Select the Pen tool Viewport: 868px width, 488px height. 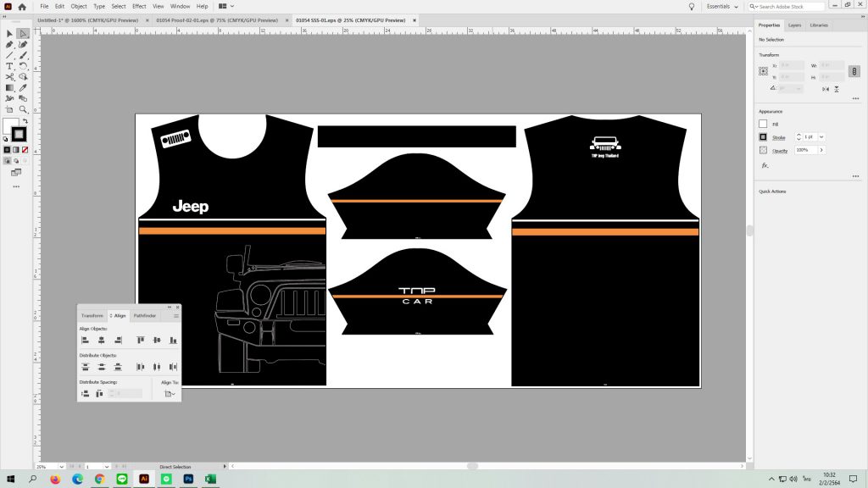point(9,44)
